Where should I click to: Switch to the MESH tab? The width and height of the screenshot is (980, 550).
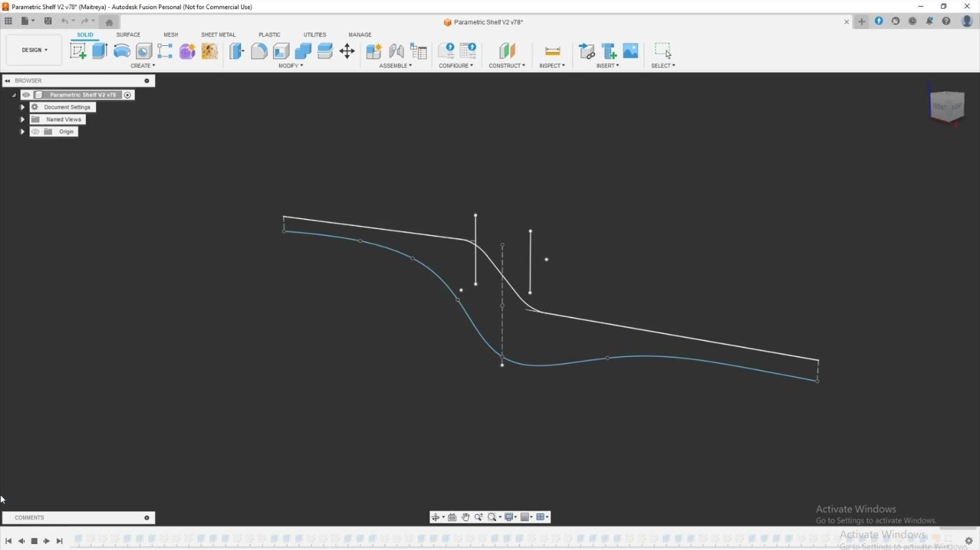coord(171,35)
